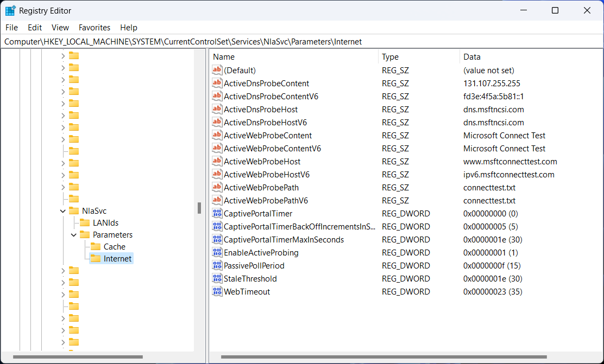Click the REG_DWORD icon beside EnableActiveProbing
This screenshot has width=604, height=364.
pyautogui.click(x=217, y=252)
